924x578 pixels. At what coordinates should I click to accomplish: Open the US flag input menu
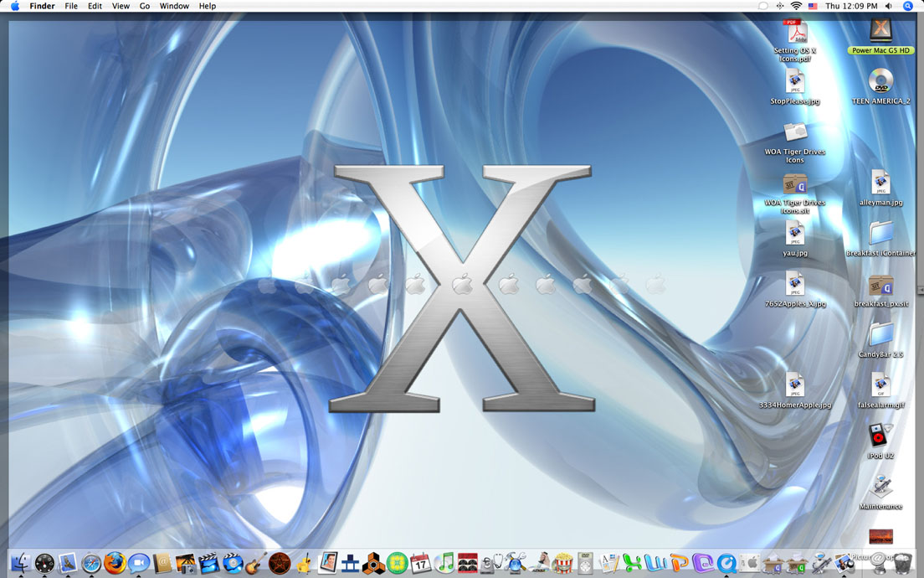click(814, 6)
